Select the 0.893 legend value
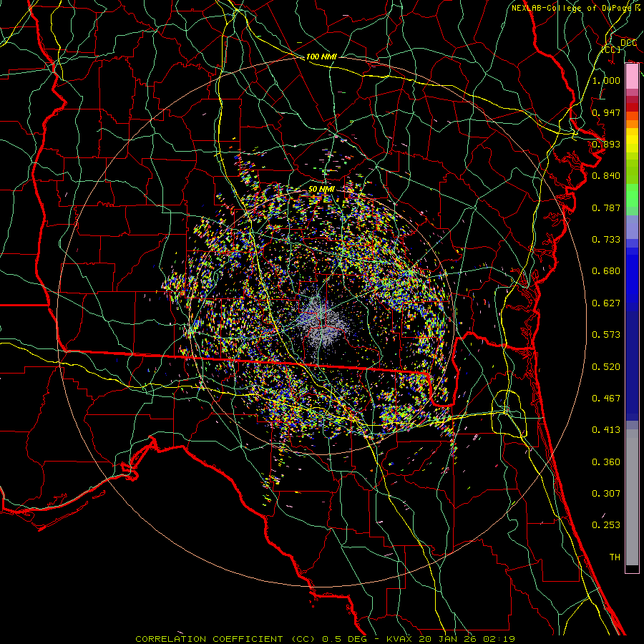 click(606, 144)
